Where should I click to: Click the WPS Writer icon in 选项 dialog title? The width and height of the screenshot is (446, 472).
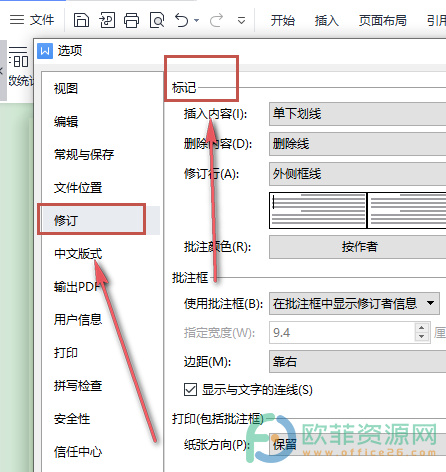(x=45, y=51)
